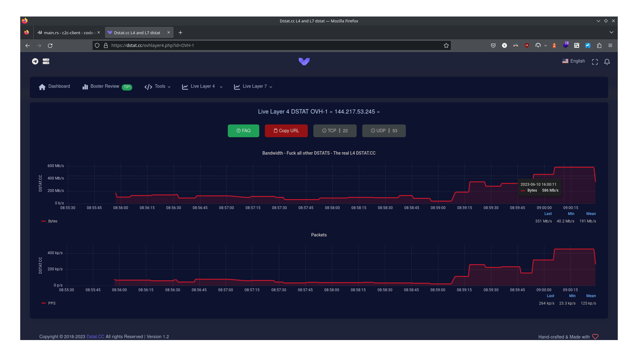Expand the Live Layer 4 dropdown
Image resolution: width=638 pixels, height=364 pixels.
[202, 86]
